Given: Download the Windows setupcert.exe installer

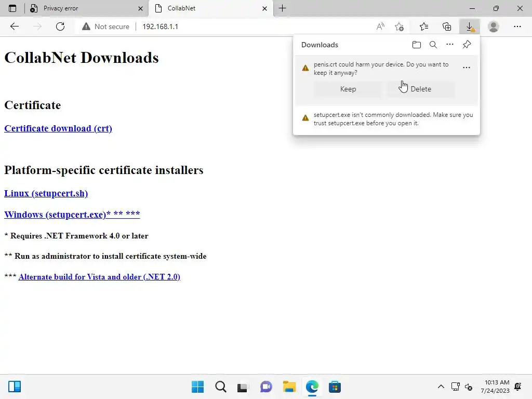Looking at the screenshot, I should click(x=72, y=214).
